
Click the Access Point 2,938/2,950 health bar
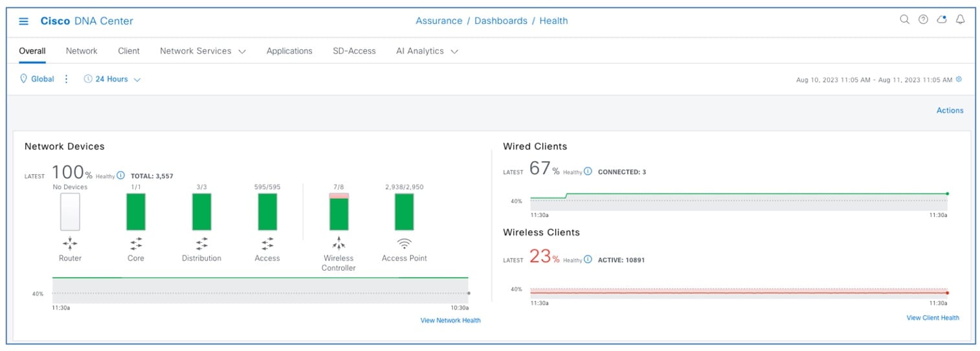point(405,212)
